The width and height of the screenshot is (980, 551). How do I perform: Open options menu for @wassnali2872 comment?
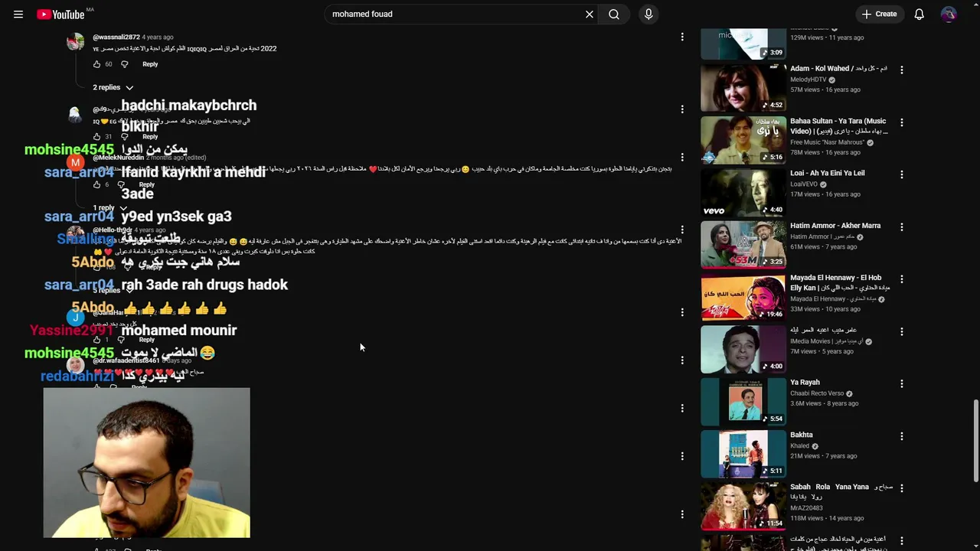682,37
